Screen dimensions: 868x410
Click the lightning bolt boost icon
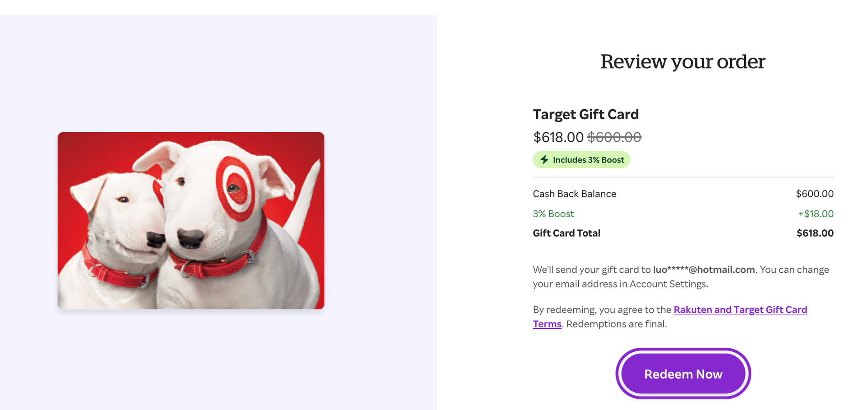point(544,160)
